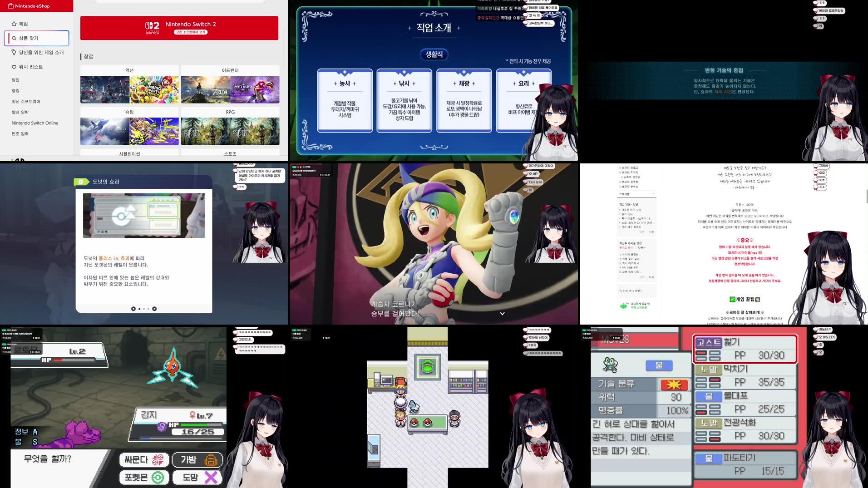Select the 싸운다 fight button
The height and width of the screenshot is (488, 868).
click(x=143, y=459)
